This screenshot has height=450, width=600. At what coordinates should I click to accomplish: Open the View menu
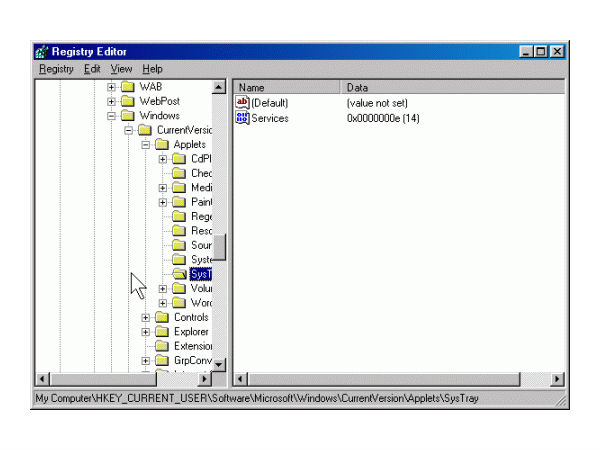tap(121, 69)
